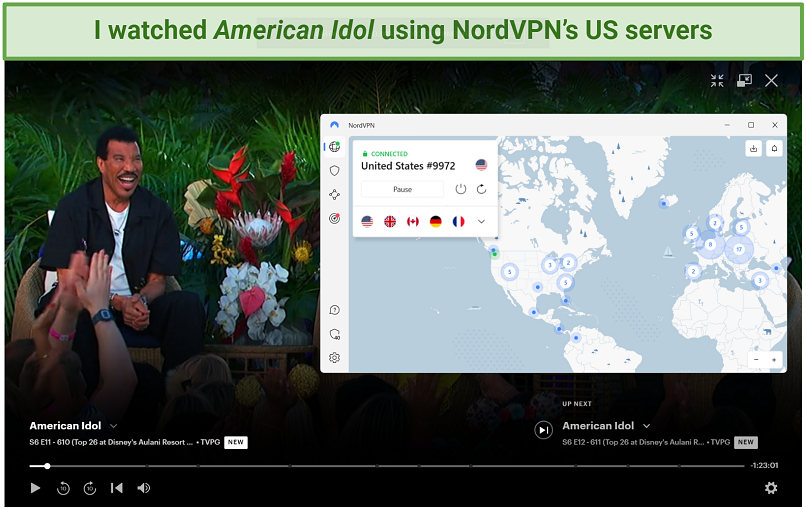Reconnect VPN with the refresh icon

[482, 189]
